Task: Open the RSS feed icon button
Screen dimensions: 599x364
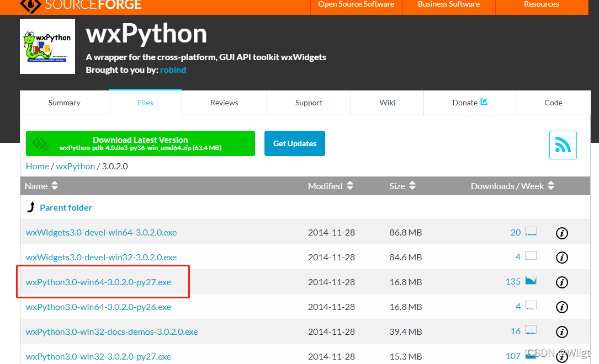Action: tap(563, 145)
